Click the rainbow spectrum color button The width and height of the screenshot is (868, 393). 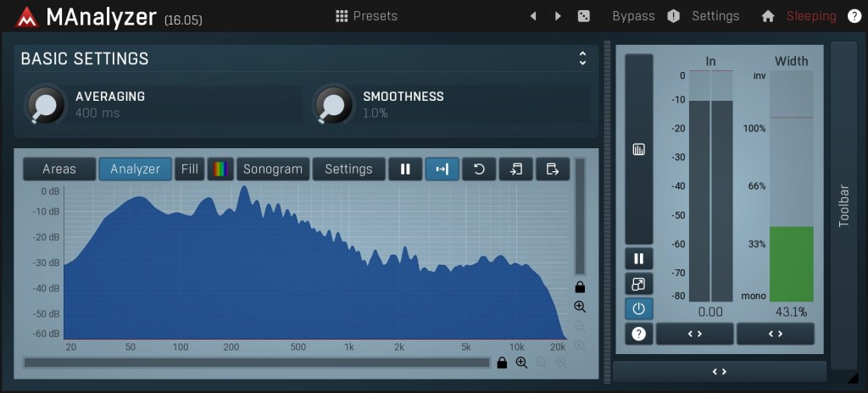pos(220,169)
